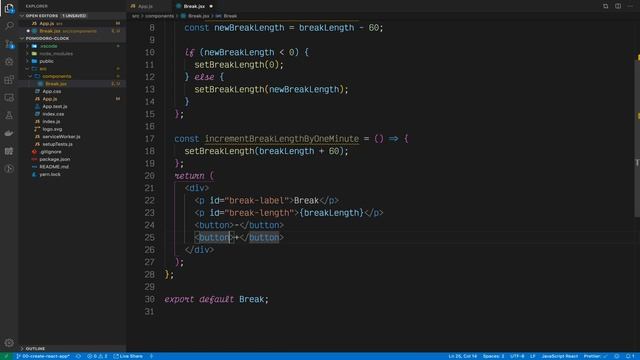640x360 pixels.
Task: Open the Run and Debug view icon
Action: tap(9, 62)
